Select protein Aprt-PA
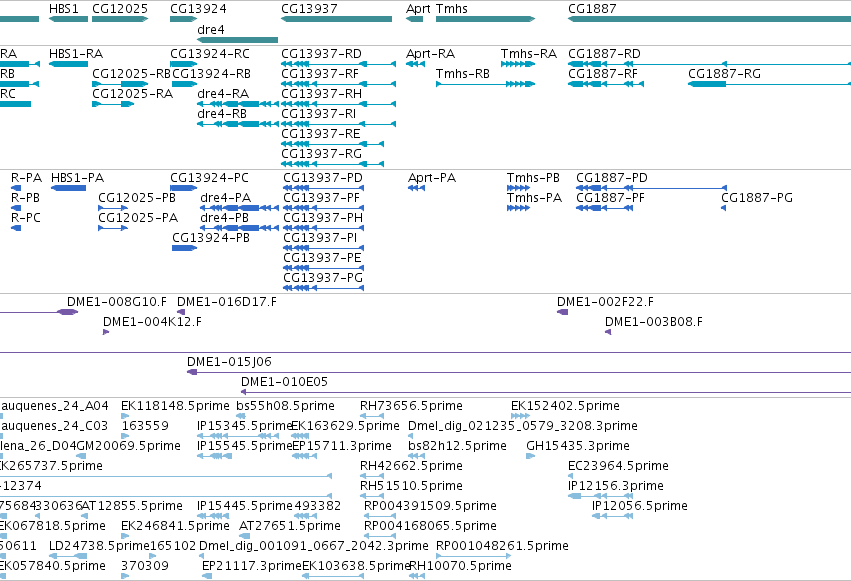851x581 pixels. coord(416,188)
